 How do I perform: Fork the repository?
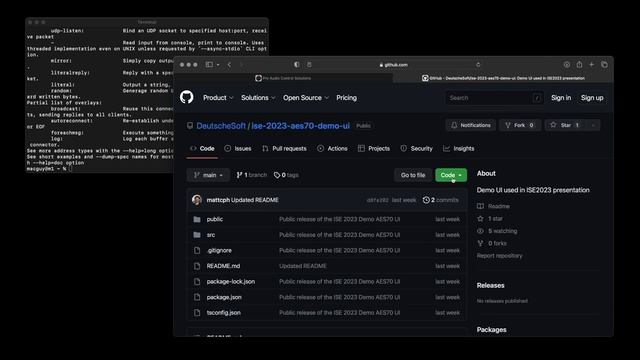coord(520,125)
